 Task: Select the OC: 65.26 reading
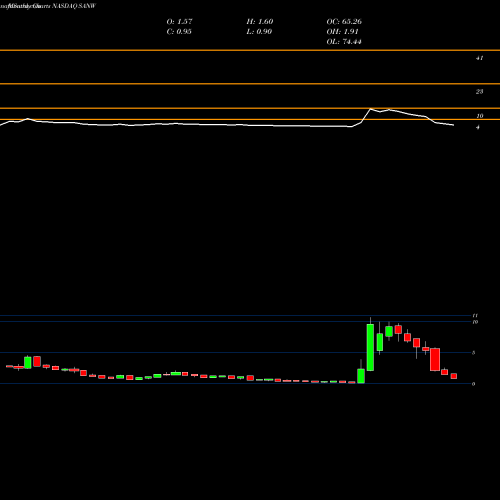[344, 21]
